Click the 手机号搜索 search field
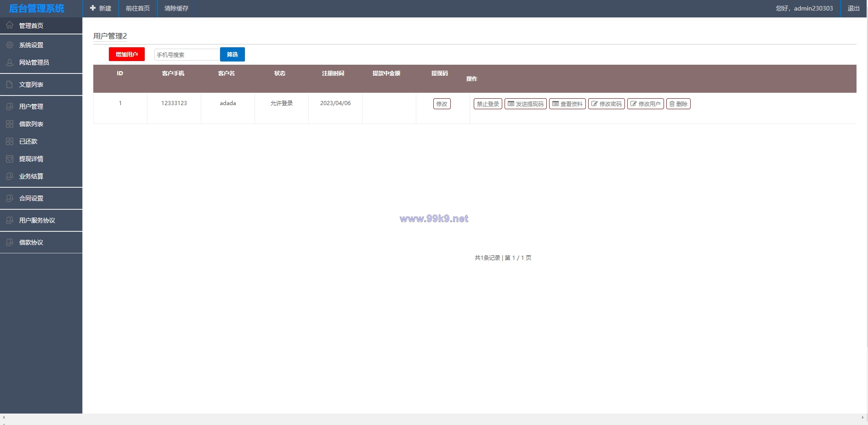Screen dimensions: 868x425 [x=187, y=55]
